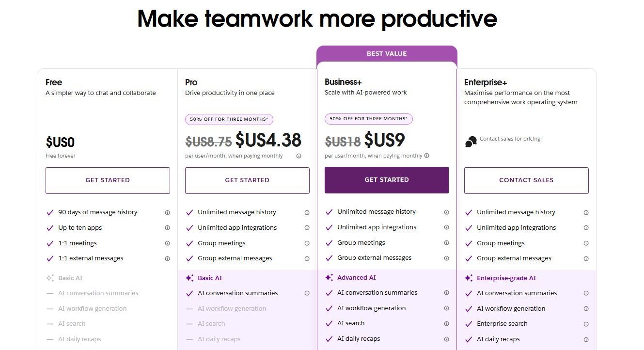Click the Contact Sales button for Enterprise+
The width and height of the screenshot is (644, 350).
click(526, 180)
